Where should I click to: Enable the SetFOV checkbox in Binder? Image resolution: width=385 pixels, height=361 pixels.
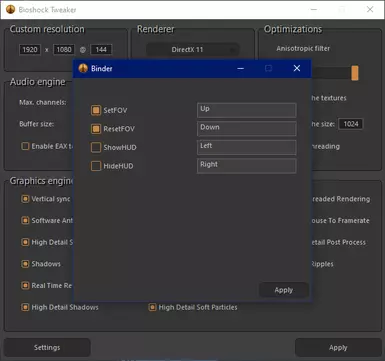click(x=96, y=110)
